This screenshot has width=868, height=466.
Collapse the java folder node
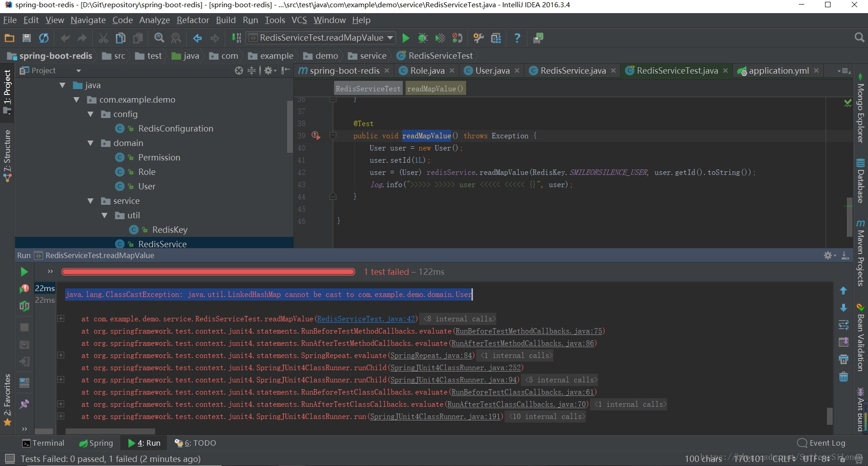[62, 85]
